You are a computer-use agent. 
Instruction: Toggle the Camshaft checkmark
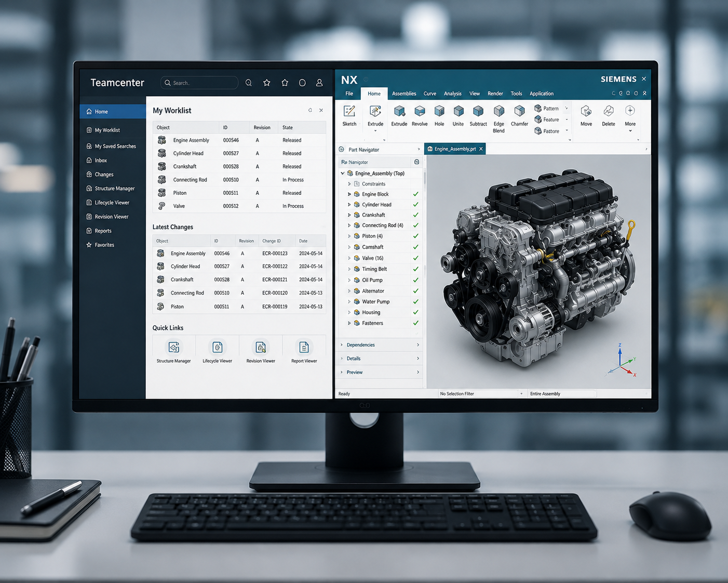click(415, 247)
